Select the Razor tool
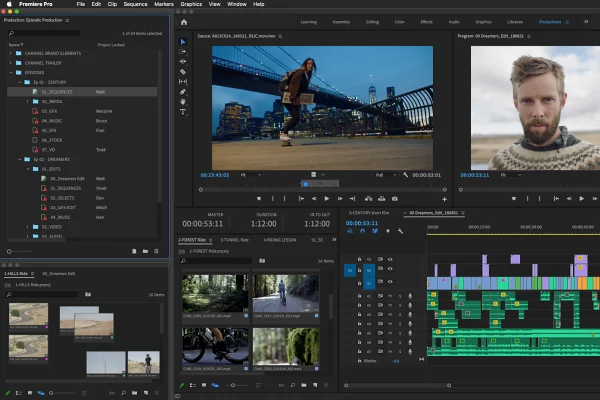 (183, 72)
